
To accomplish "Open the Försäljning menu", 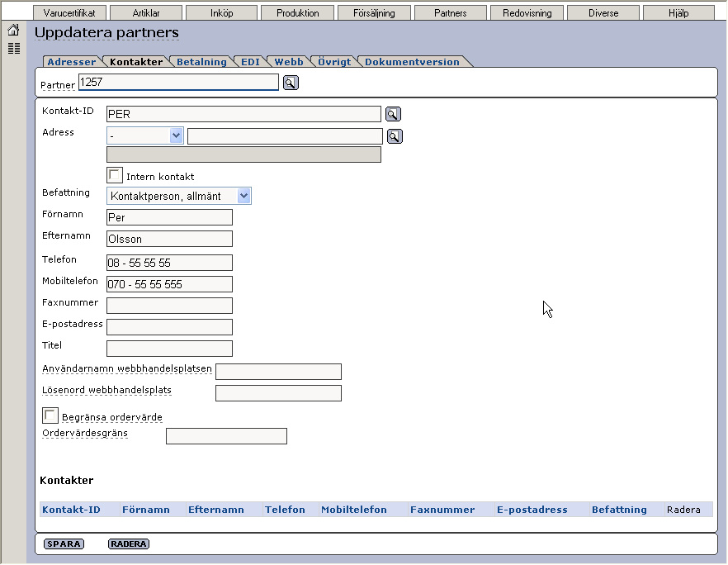I will 374,13.
